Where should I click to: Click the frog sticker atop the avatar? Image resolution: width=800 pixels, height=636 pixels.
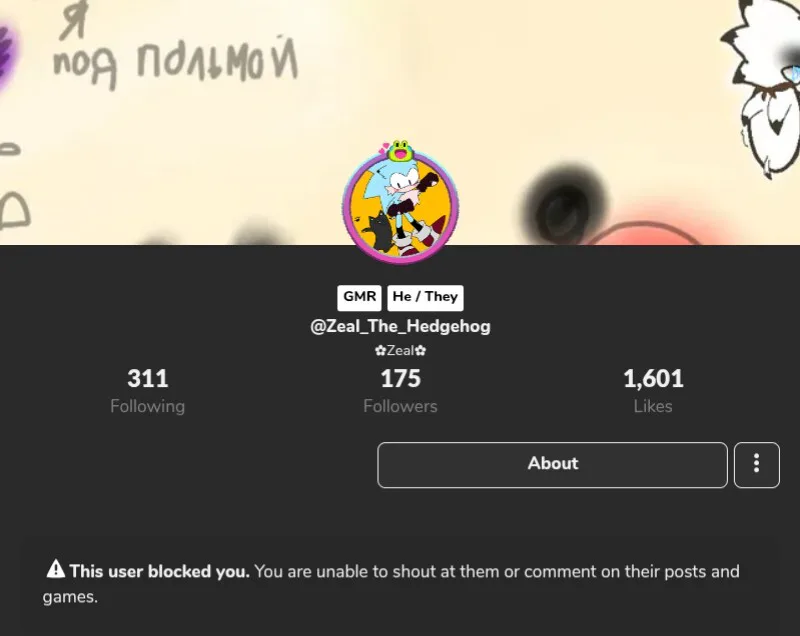(x=400, y=150)
